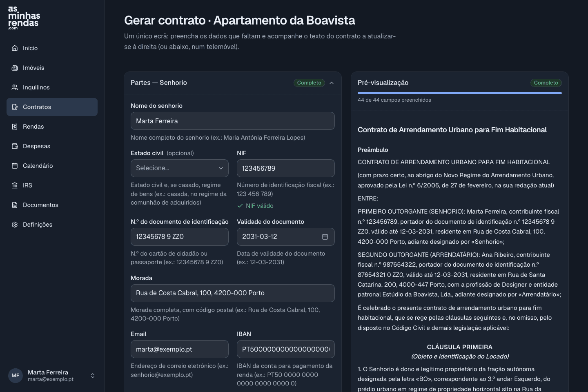Click the contract title in preview
Screen dimensions: 588x392
tap(452, 130)
